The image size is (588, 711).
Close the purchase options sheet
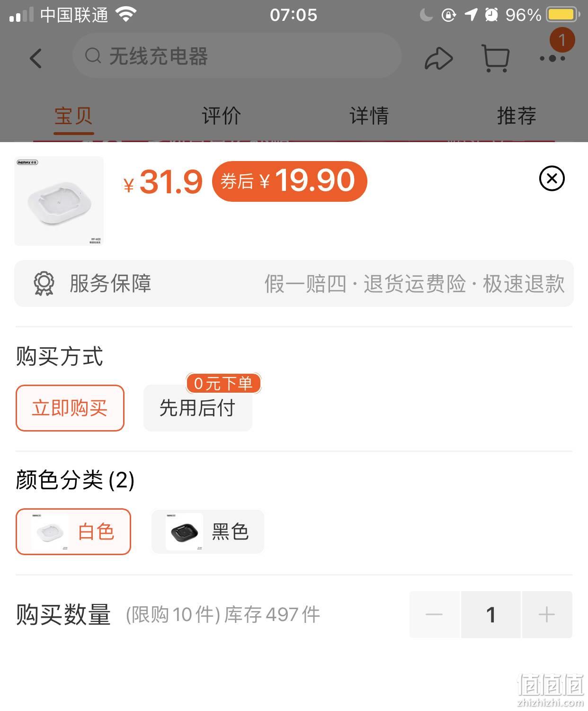click(552, 179)
